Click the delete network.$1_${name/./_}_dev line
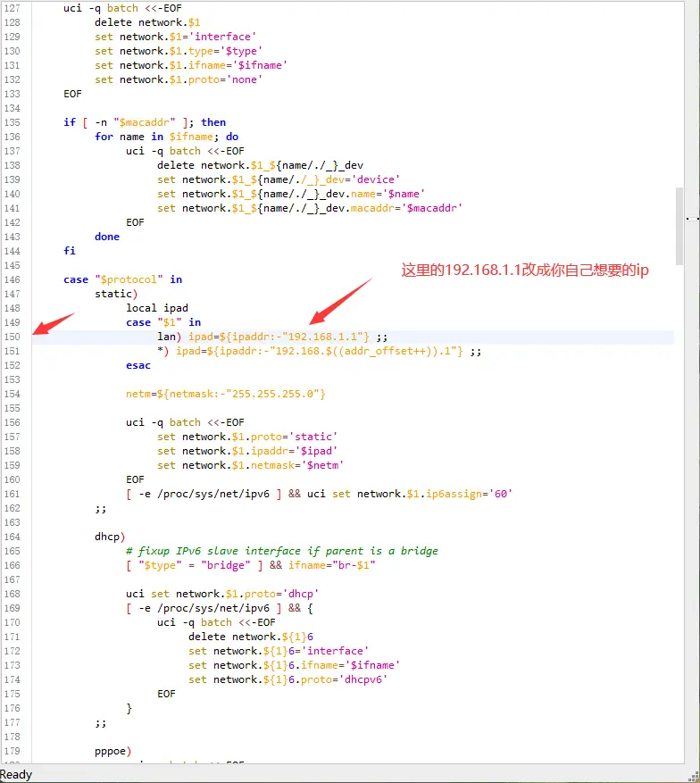The height and width of the screenshot is (783, 700). click(260, 166)
